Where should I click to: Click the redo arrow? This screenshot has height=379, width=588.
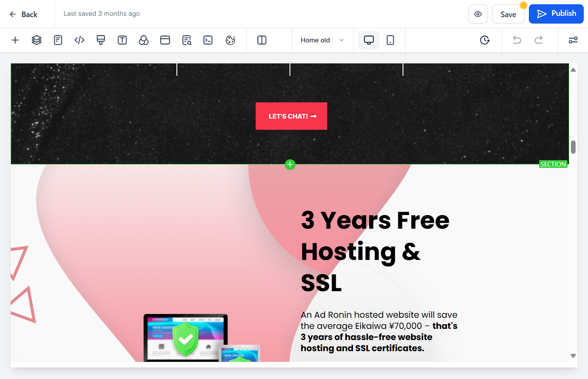click(x=538, y=40)
